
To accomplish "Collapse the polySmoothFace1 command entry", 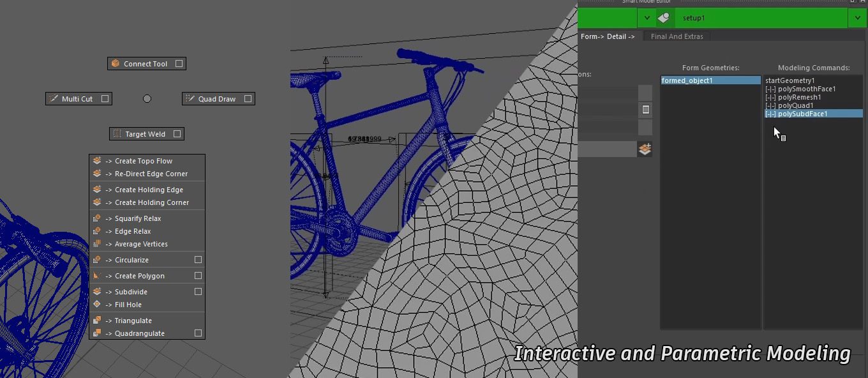I will (768, 89).
